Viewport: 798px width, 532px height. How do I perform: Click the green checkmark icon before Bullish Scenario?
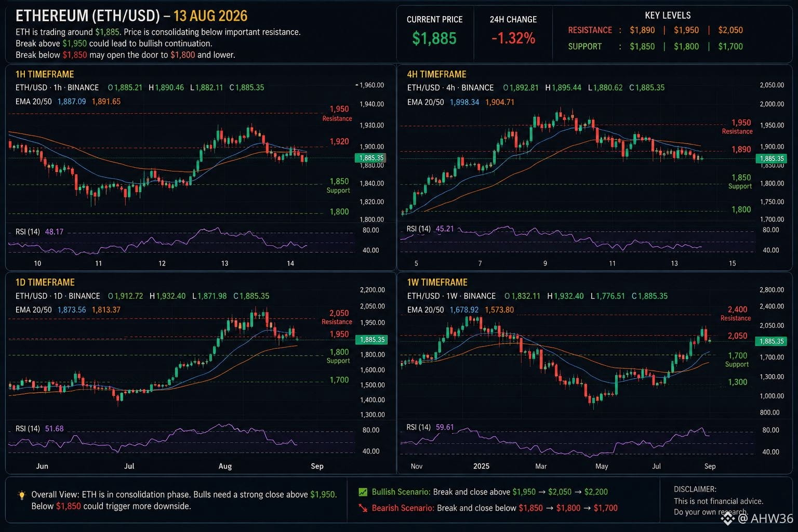tap(363, 491)
